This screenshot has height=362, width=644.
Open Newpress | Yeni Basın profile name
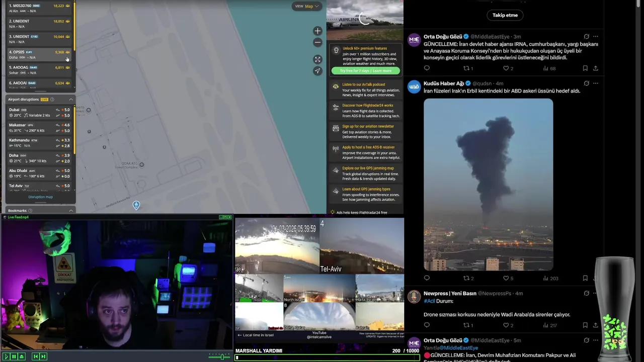[450, 293]
